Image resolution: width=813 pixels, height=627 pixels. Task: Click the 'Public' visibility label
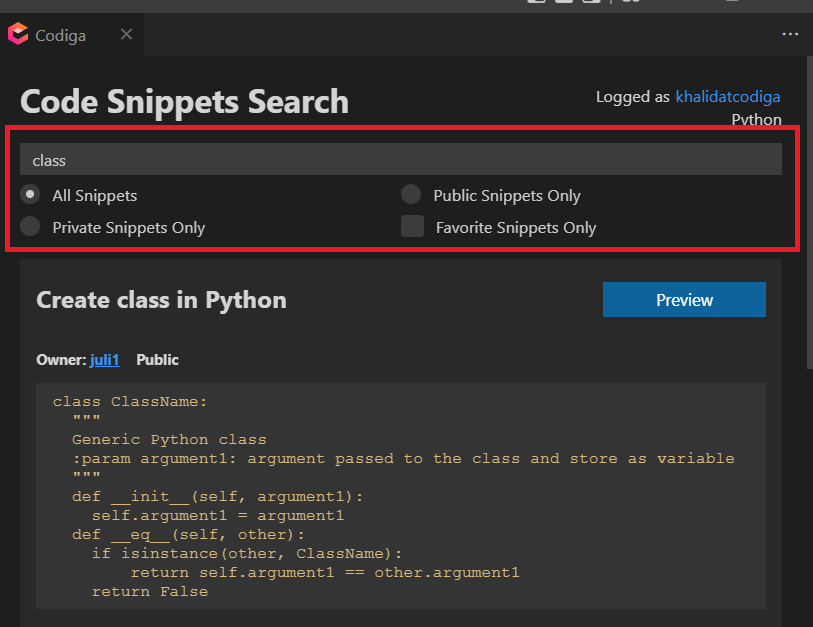click(x=157, y=360)
